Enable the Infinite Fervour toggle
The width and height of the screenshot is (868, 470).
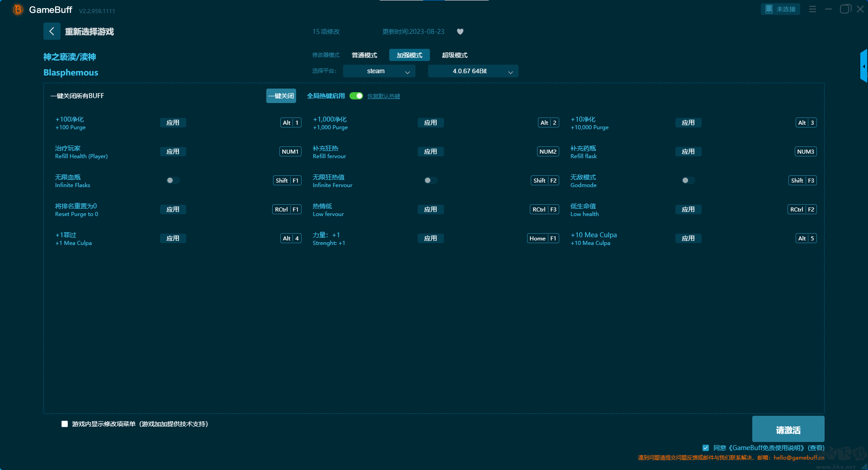(430, 181)
